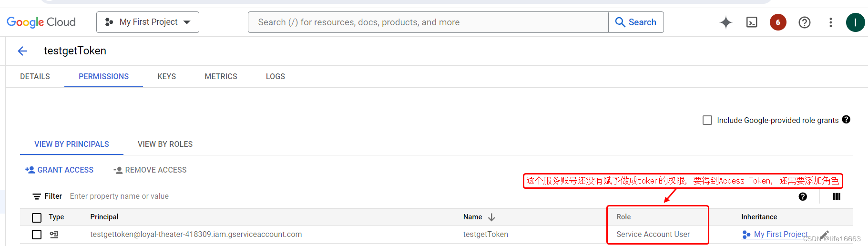The width and height of the screenshot is (868, 246).
Task: Select all rows via header checkbox
Action: [x=37, y=217]
